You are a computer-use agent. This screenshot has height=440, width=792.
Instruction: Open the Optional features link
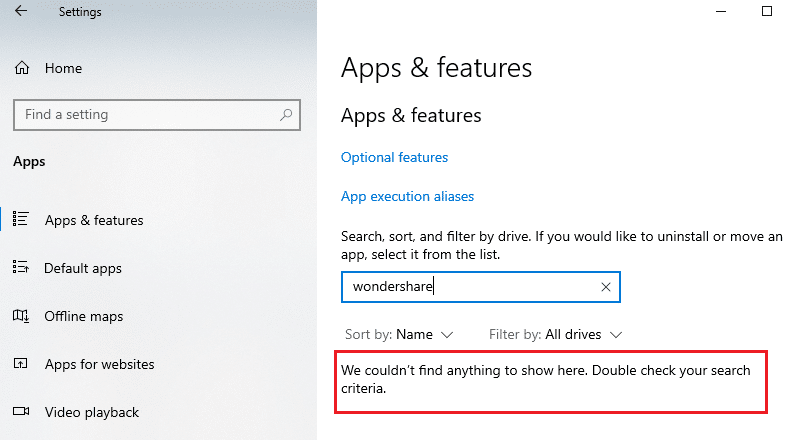394,157
